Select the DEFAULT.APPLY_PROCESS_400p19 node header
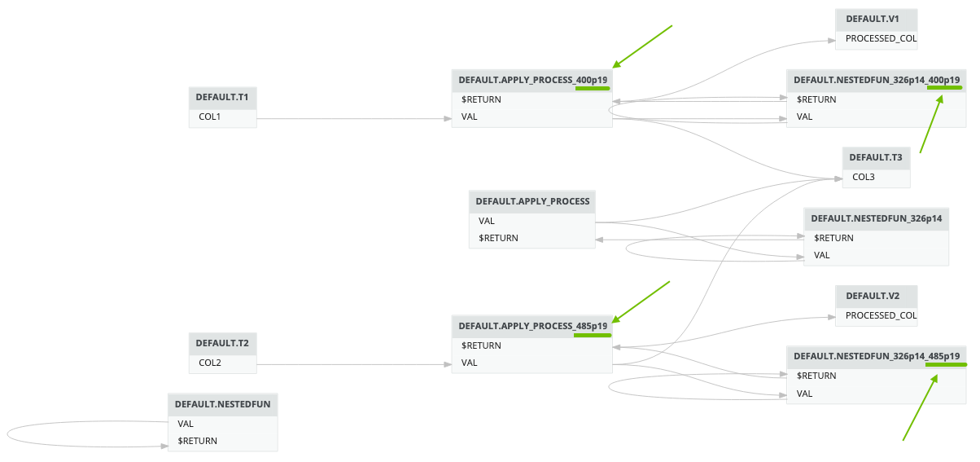This screenshot has height=462, width=980. (532, 80)
